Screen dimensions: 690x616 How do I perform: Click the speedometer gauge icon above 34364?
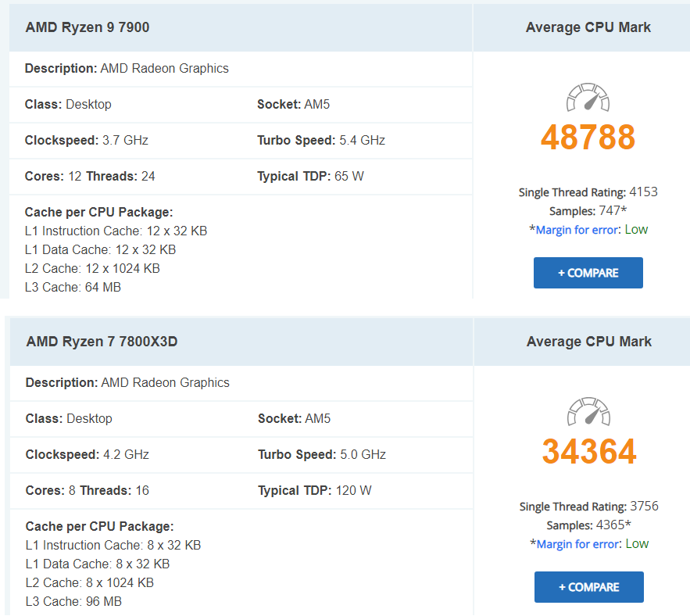click(x=588, y=412)
